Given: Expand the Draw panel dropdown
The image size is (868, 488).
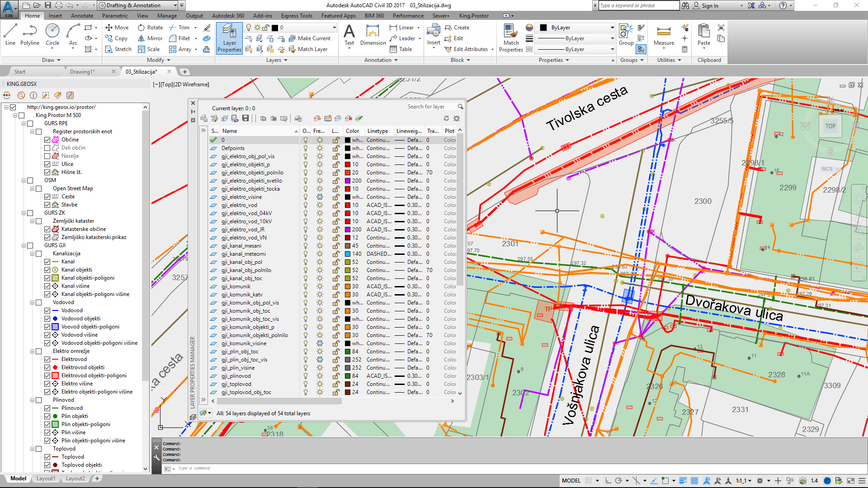Looking at the screenshot, I should click(51, 60).
